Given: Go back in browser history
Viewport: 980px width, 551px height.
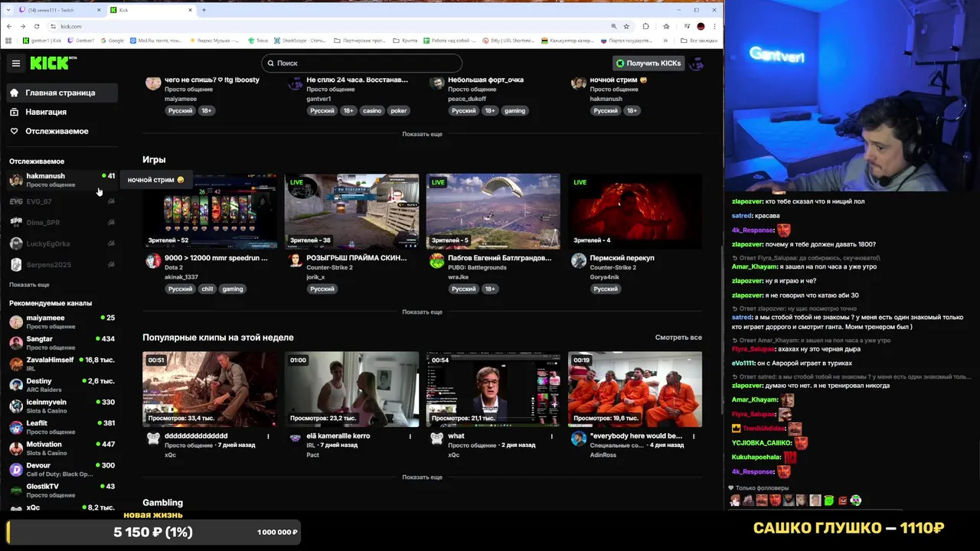Looking at the screenshot, I should point(9,26).
